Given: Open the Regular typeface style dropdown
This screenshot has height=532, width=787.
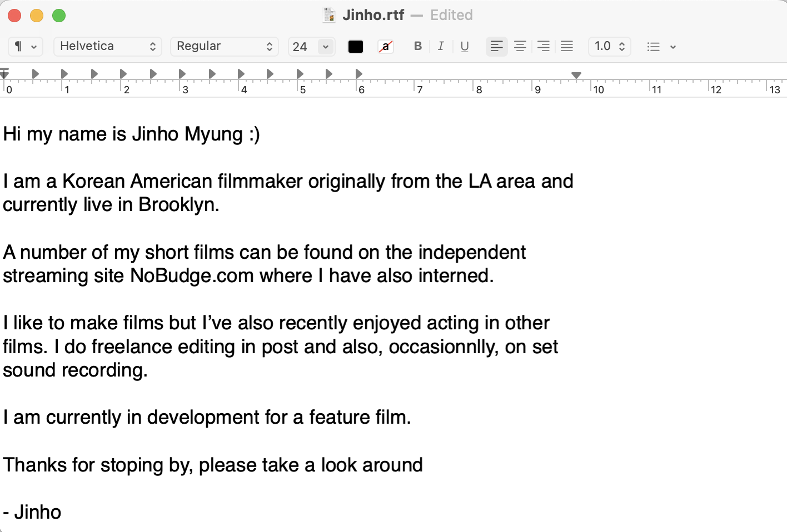Looking at the screenshot, I should [224, 47].
